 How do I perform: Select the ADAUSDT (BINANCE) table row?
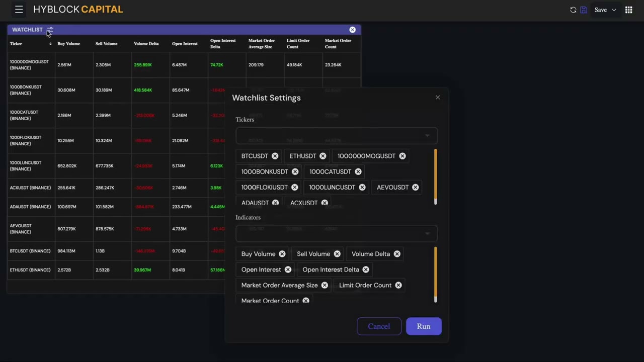pos(184,207)
